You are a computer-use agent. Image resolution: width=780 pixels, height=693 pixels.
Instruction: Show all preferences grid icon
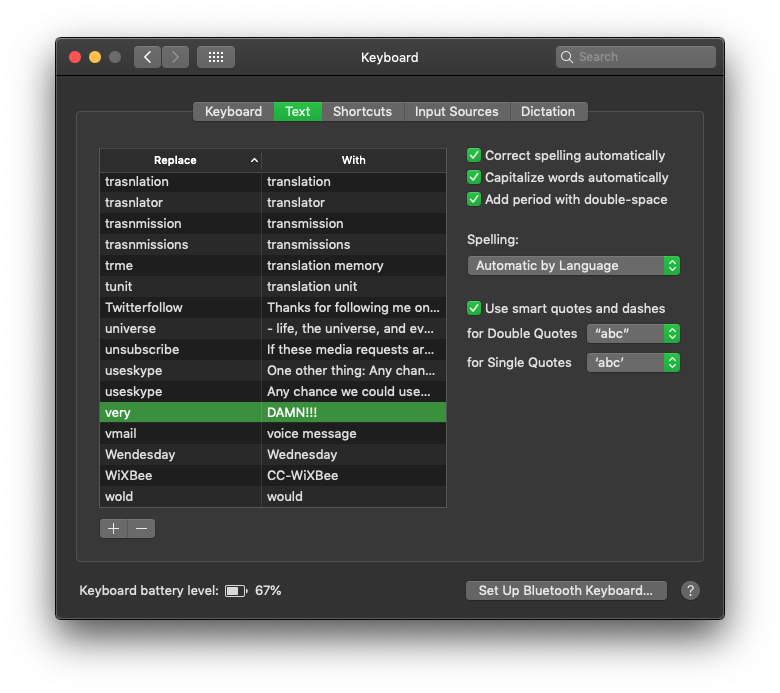coord(215,57)
